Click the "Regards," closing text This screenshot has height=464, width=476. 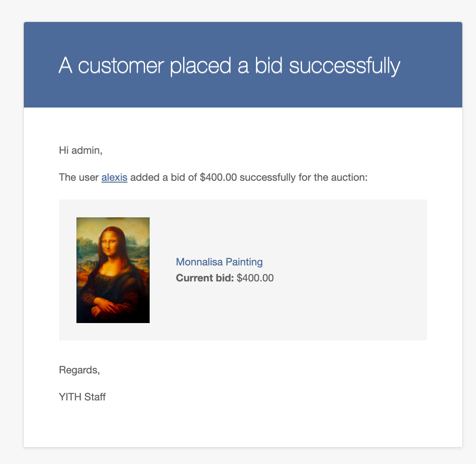(x=79, y=370)
